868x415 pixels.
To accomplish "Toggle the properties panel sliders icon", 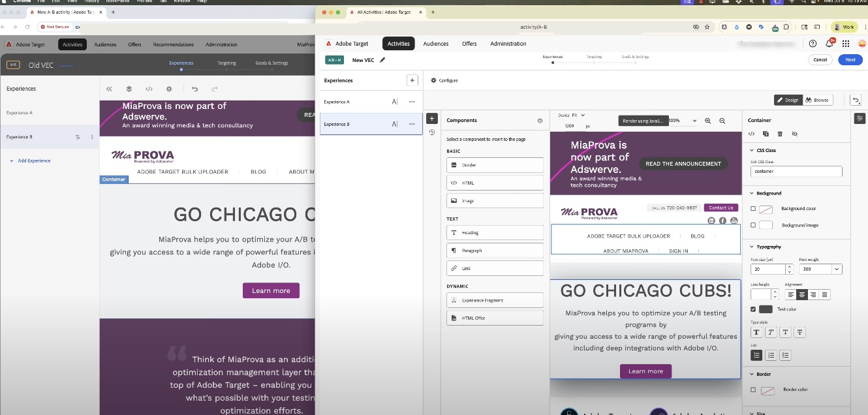I will [860, 118].
